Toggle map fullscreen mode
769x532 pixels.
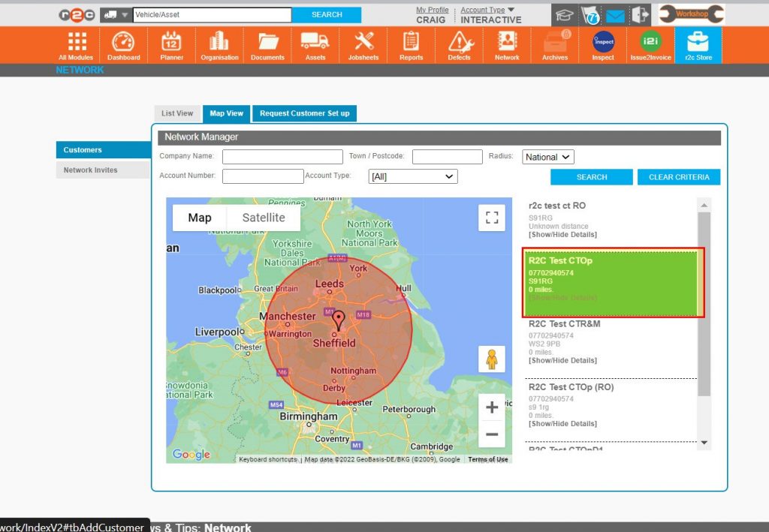point(492,218)
